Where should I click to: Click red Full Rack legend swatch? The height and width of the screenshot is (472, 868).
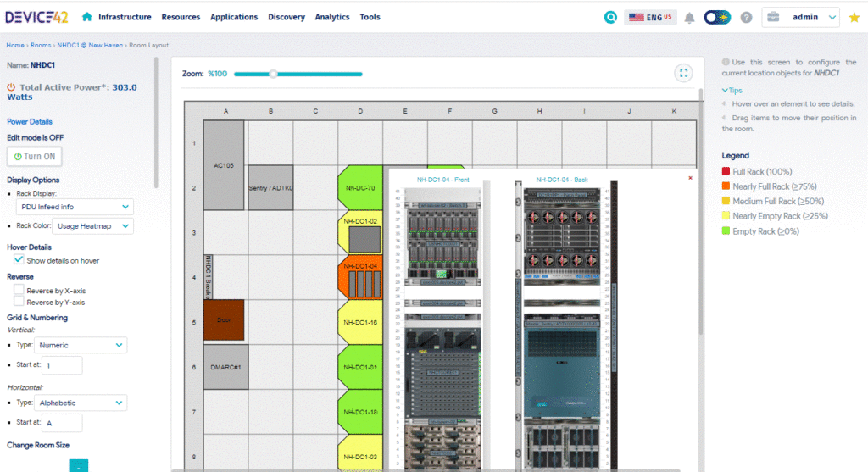point(726,171)
